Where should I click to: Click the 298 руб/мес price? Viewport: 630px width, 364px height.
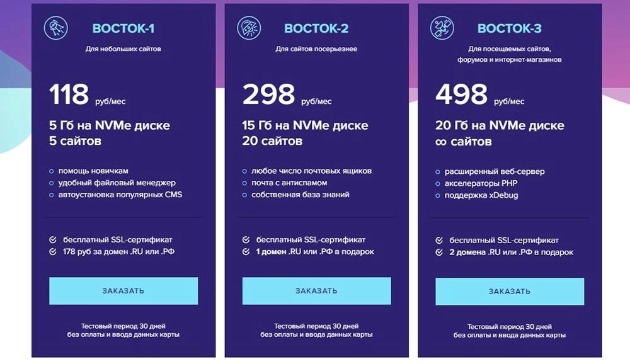point(287,95)
